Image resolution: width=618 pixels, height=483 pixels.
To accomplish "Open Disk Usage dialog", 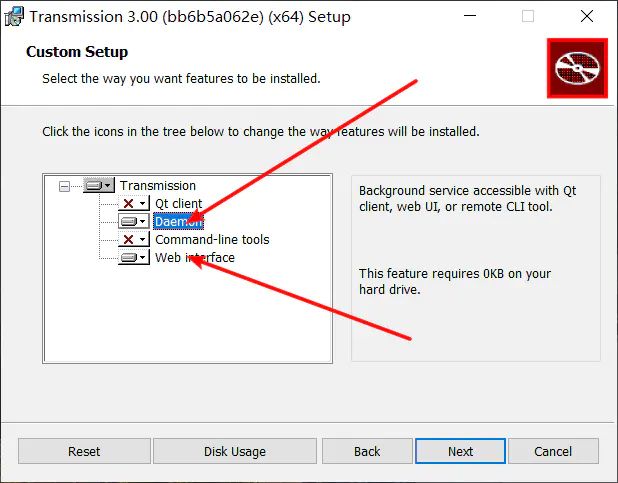I will tap(234, 451).
